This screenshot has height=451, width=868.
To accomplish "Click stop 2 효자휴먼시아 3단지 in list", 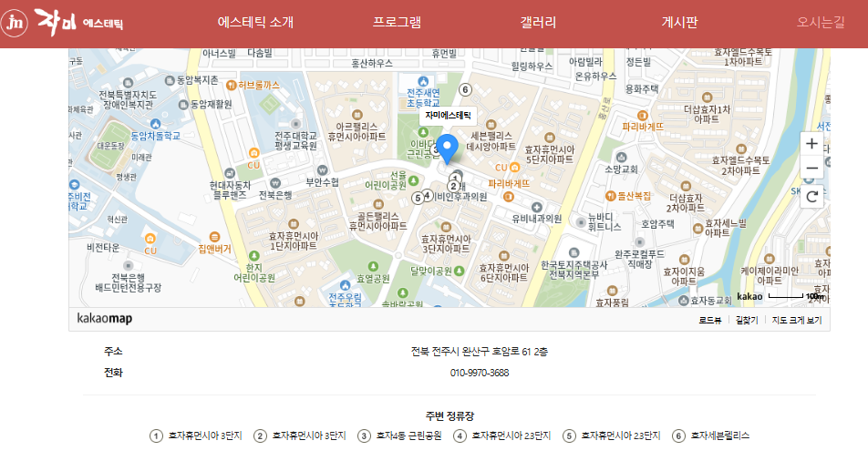I will point(299,436).
